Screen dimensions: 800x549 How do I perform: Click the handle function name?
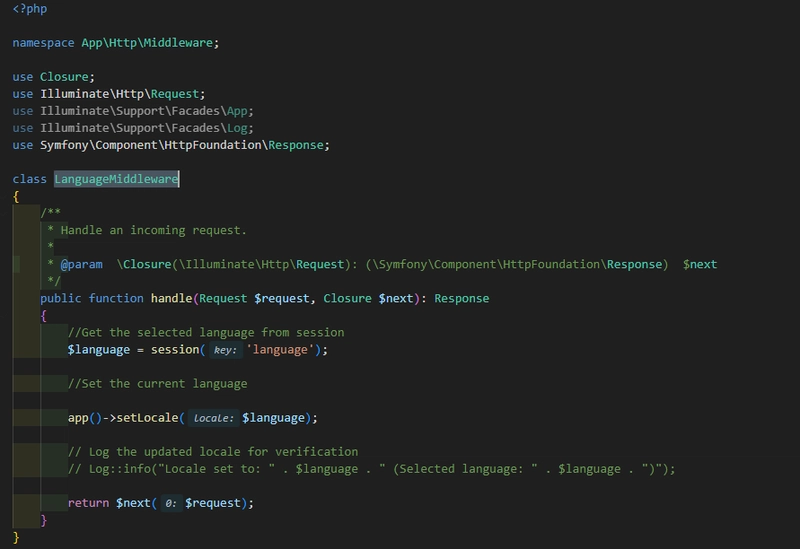pyautogui.click(x=170, y=298)
